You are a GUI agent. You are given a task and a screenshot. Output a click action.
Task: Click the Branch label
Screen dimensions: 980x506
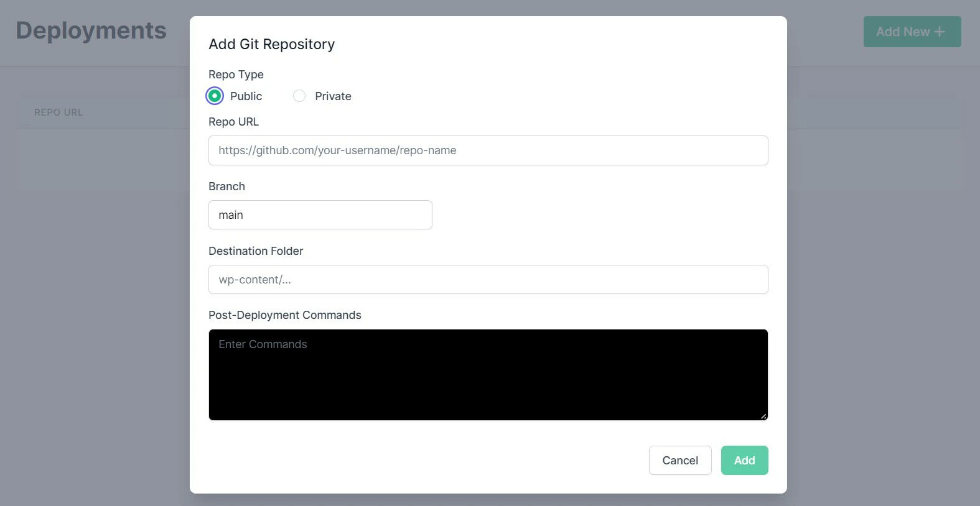(x=226, y=186)
